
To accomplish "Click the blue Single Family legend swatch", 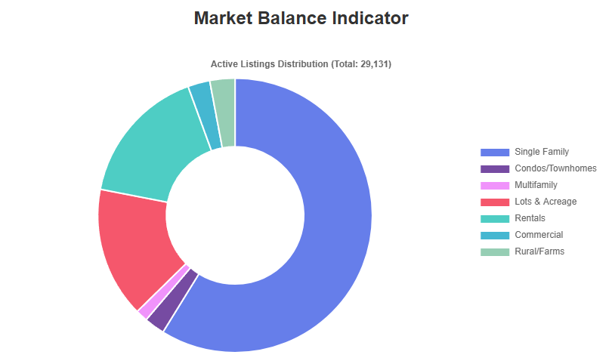I will (x=495, y=153).
